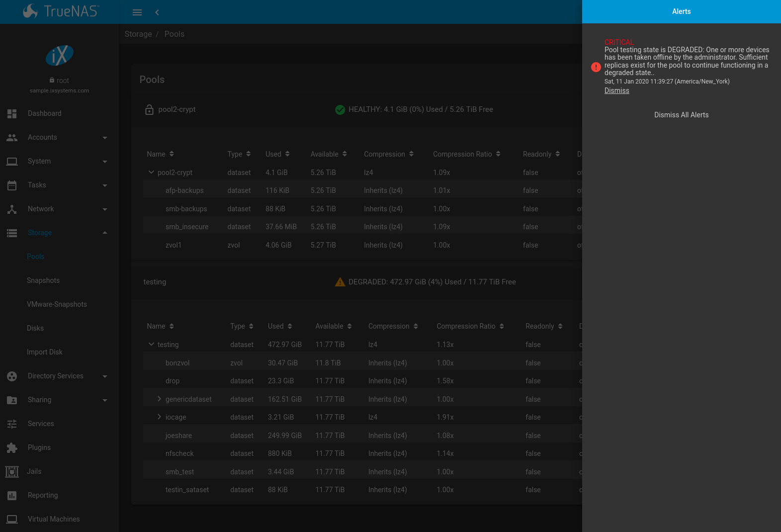Click the TrueNAS logo
The width and height of the screenshot is (781, 532).
click(61, 11)
